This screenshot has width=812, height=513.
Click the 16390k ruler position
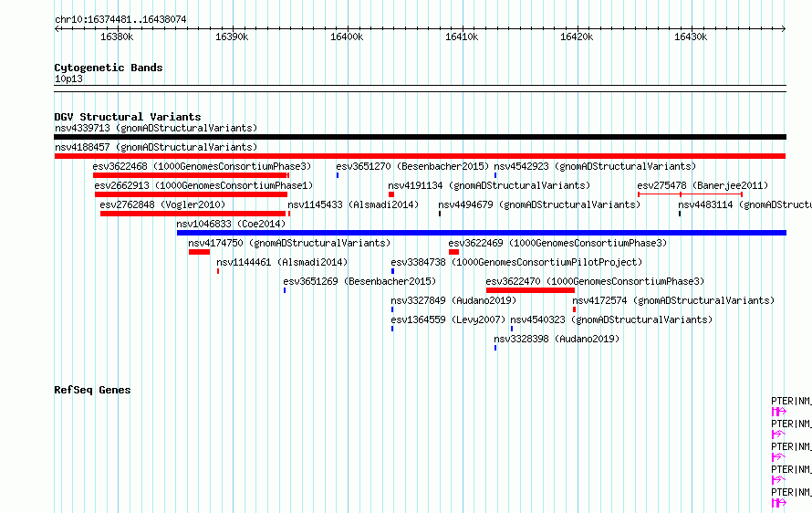pos(232,37)
